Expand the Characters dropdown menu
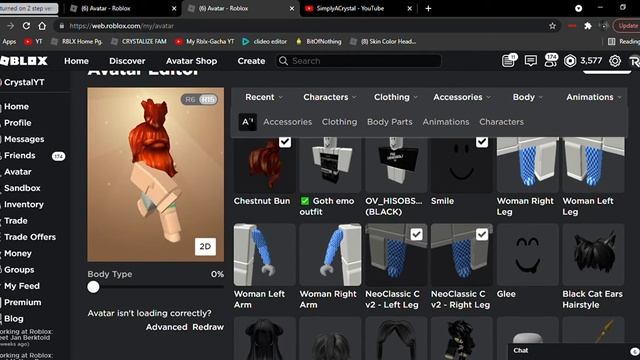Viewport: 640px width, 360px height. pyautogui.click(x=330, y=97)
